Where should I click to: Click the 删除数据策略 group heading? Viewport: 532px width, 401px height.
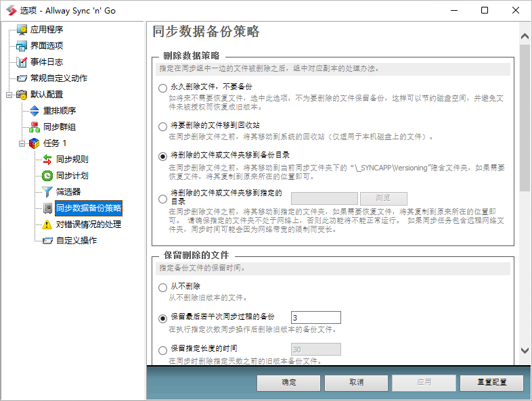pos(192,55)
